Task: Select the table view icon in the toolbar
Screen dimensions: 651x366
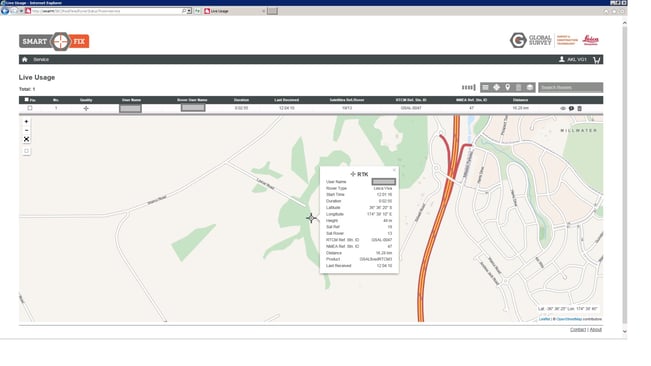Action: coord(485,87)
